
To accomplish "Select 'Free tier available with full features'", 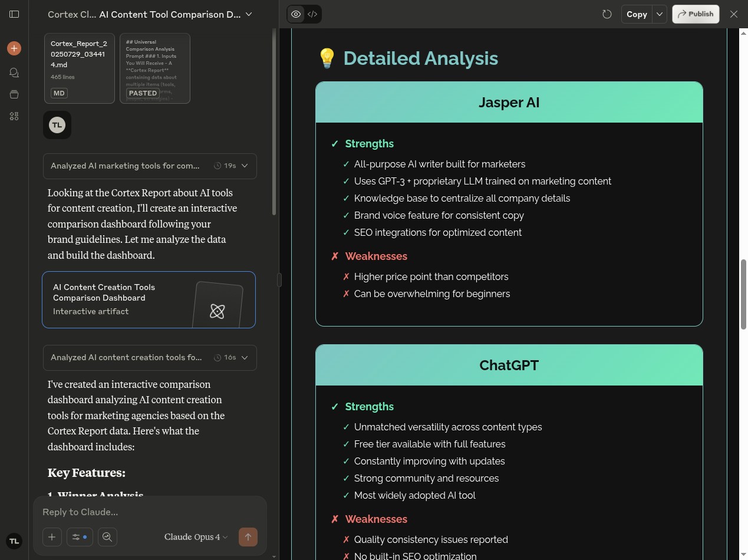I will tap(430, 444).
